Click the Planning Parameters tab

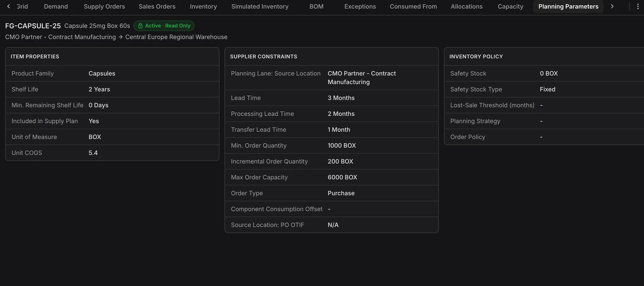pos(569,6)
